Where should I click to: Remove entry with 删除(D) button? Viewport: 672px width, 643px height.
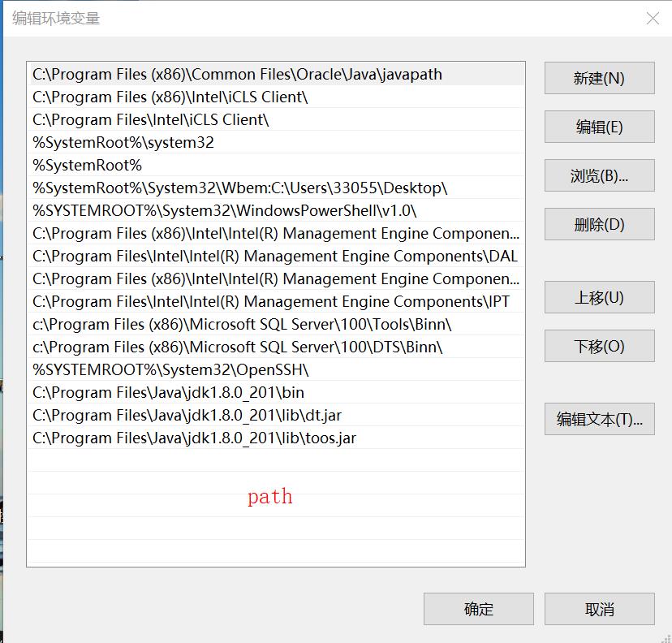point(599,224)
